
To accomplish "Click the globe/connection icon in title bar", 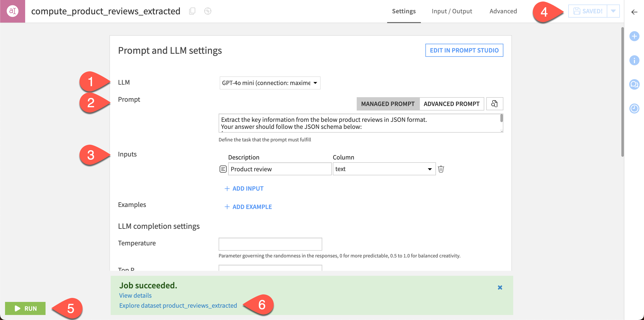I will (208, 11).
